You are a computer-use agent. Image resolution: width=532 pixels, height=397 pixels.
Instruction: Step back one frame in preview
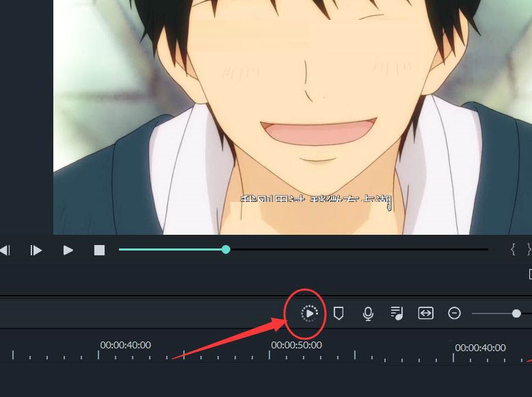5,251
